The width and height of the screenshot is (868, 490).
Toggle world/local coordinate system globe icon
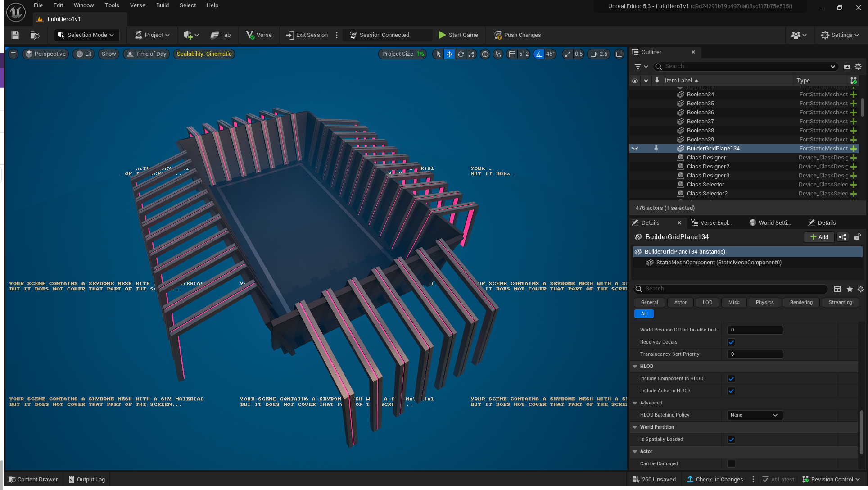tap(485, 54)
